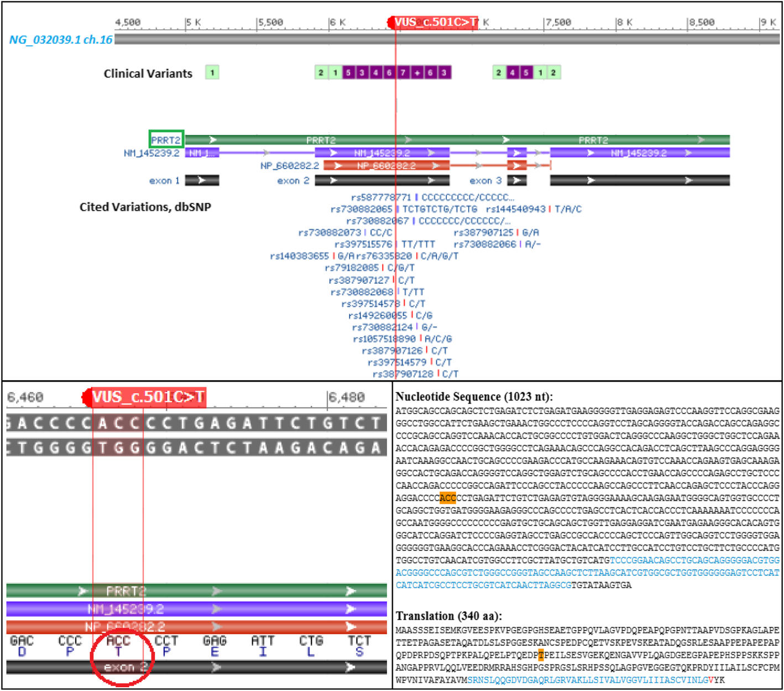The width and height of the screenshot is (784, 691).
Task: Select the ACC codon for threonine in the lower panel
Action: click(118, 641)
